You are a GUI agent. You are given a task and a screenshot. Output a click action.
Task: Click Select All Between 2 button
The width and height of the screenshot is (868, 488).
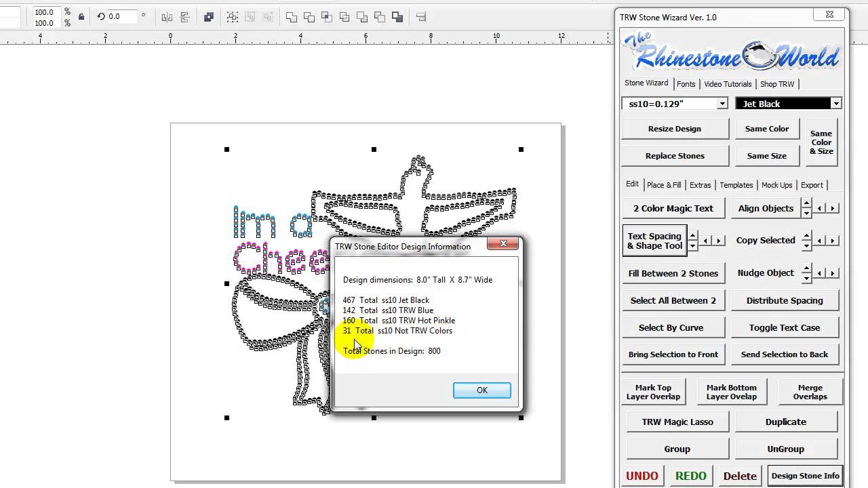pos(673,300)
